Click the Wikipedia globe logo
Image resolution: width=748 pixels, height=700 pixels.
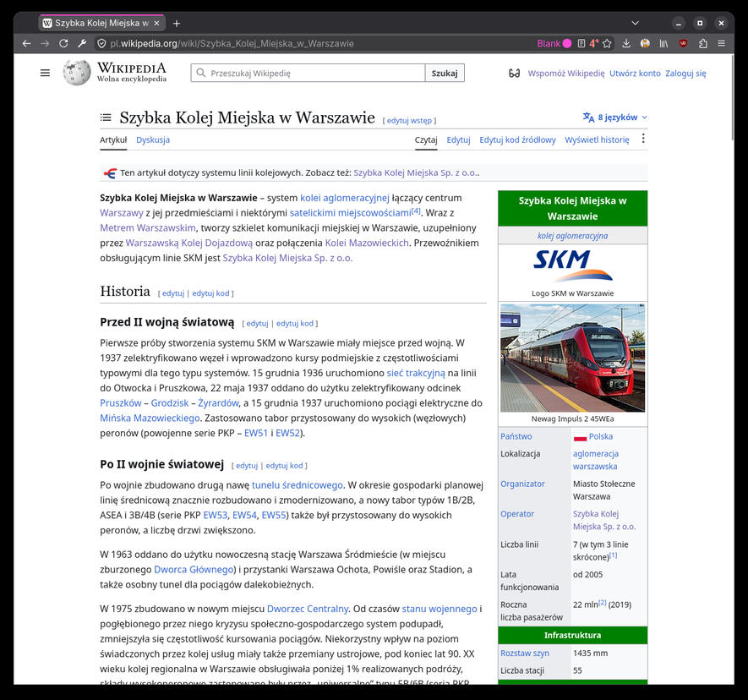[x=77, y=73]
